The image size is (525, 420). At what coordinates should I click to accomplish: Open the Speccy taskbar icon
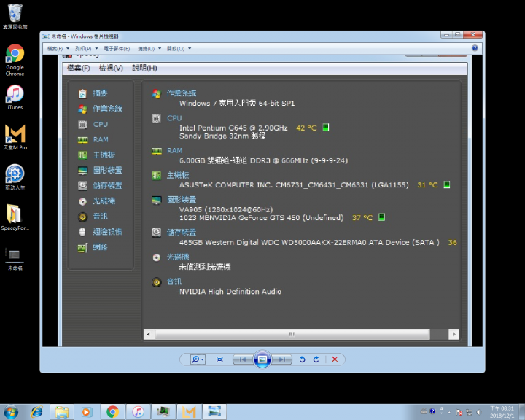(163, 412)
